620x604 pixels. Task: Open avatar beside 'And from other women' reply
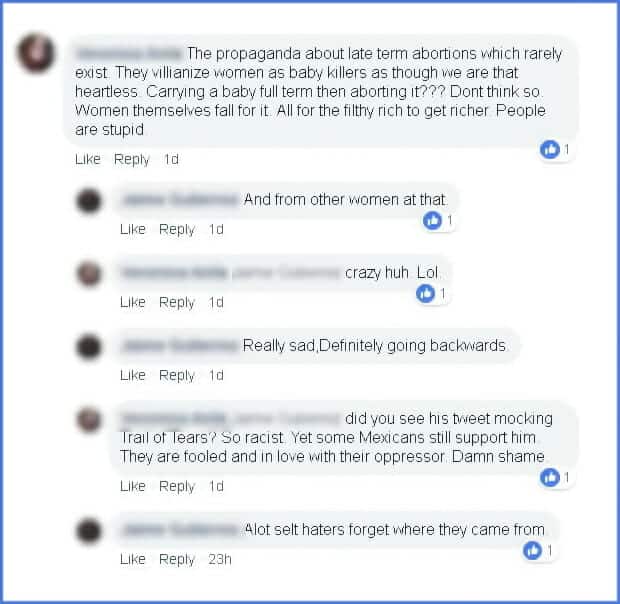pos(89,201)
